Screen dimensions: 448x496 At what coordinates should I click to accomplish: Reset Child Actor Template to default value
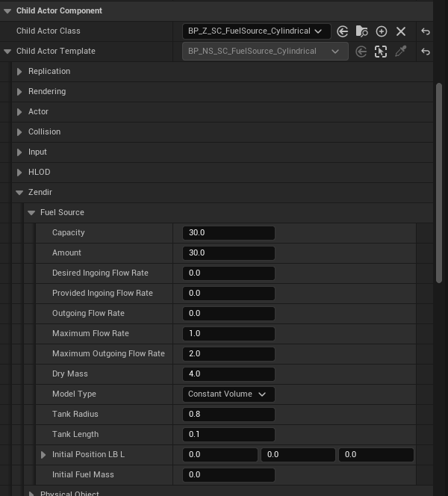[426, 52]
